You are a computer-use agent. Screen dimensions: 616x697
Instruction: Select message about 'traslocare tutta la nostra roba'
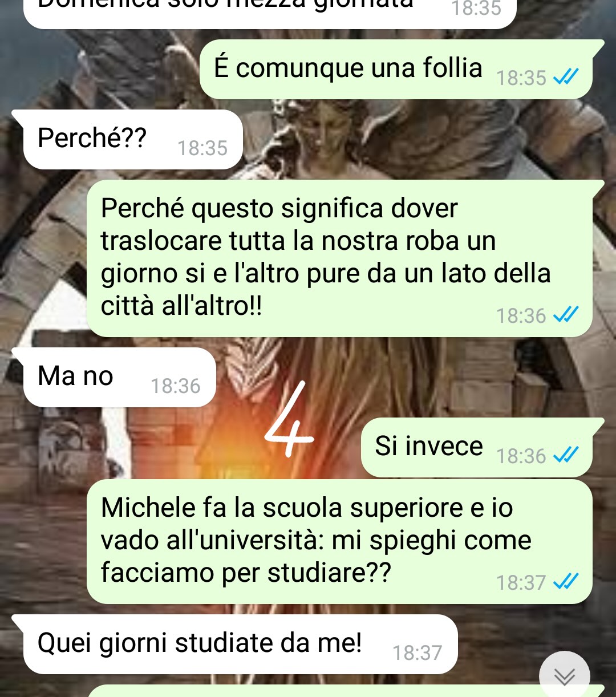tap(345, 258)
